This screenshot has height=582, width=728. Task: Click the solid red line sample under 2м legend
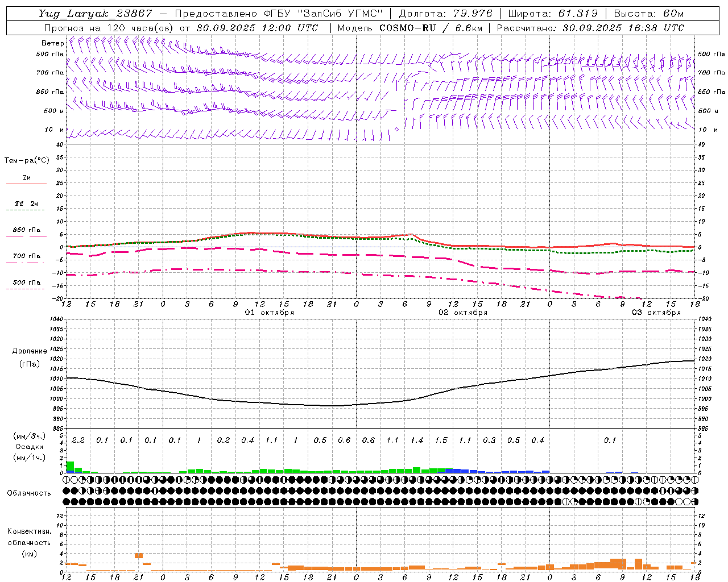[26, 184]
